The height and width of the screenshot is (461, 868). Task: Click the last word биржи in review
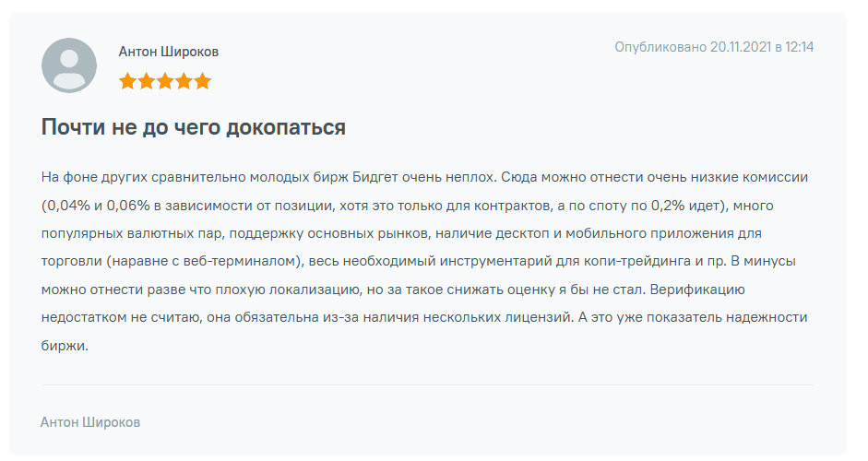64,347
